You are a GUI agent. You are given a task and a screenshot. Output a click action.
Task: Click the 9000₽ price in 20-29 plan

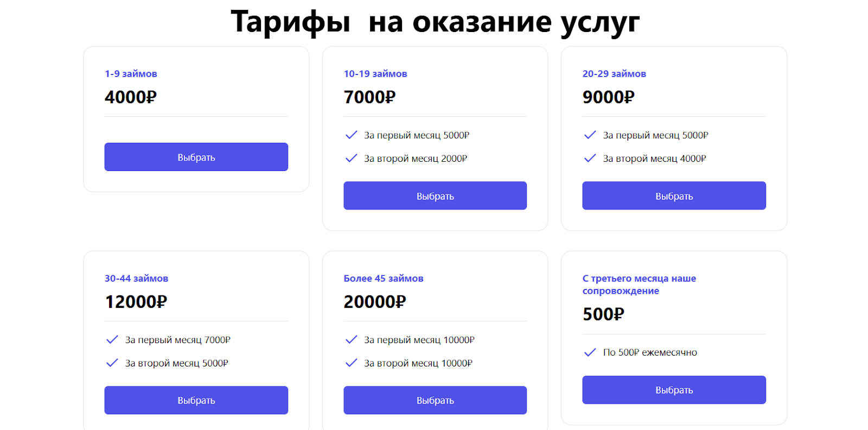[x=608, y=97]
